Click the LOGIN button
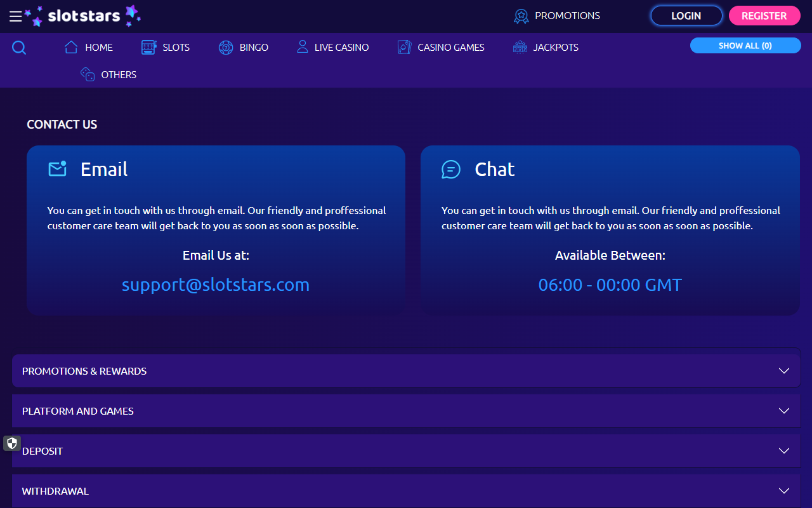Viewport: 812px width, 508px height. pyautogui.click(x=686, y=15)
